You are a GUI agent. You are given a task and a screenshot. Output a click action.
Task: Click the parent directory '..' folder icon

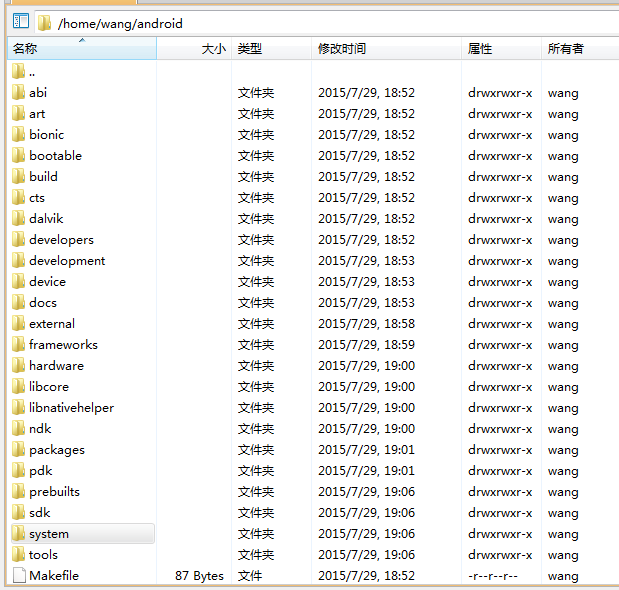(19, 71)
